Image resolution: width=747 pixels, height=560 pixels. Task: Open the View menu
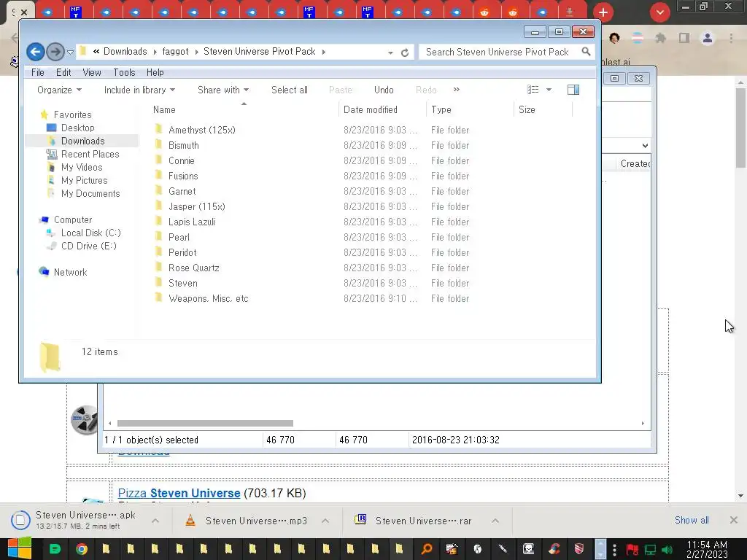point(92,72)
